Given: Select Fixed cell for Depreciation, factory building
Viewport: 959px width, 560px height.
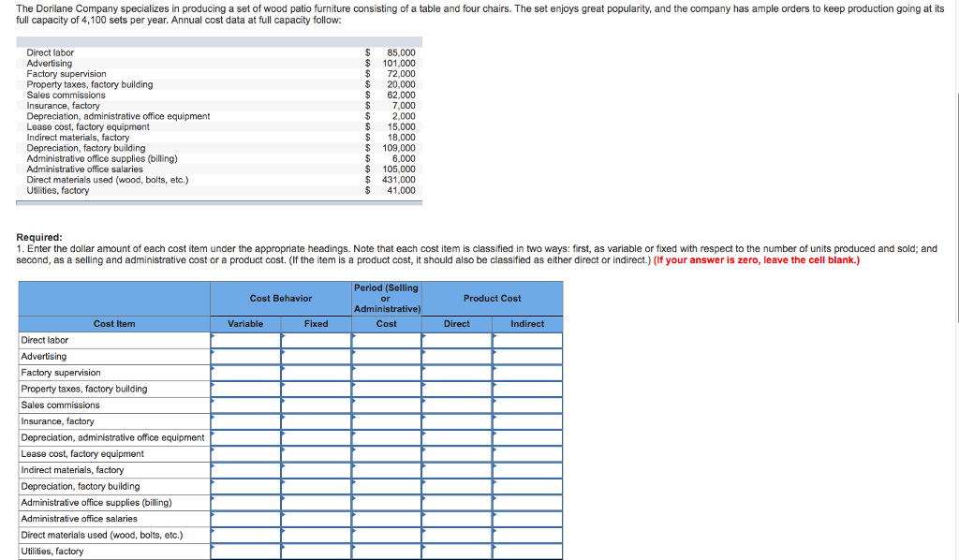Looking at the screenshot, I should pos(317,486).
